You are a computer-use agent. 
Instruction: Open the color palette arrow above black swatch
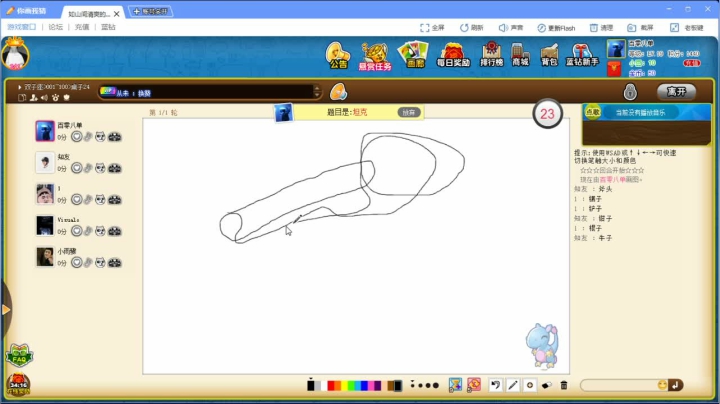click(311, 379)
